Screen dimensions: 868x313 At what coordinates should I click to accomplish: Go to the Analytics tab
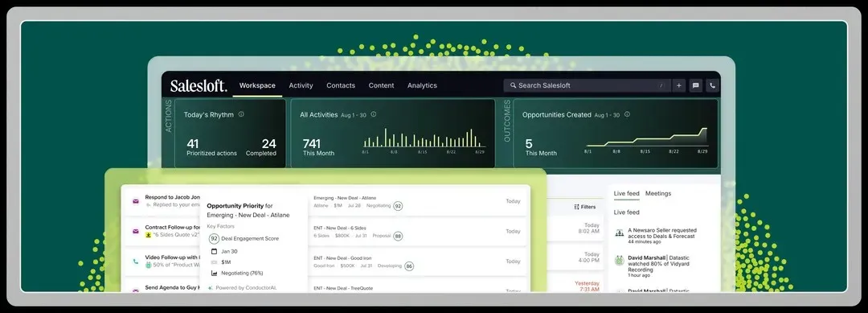(x=422, y=86)
